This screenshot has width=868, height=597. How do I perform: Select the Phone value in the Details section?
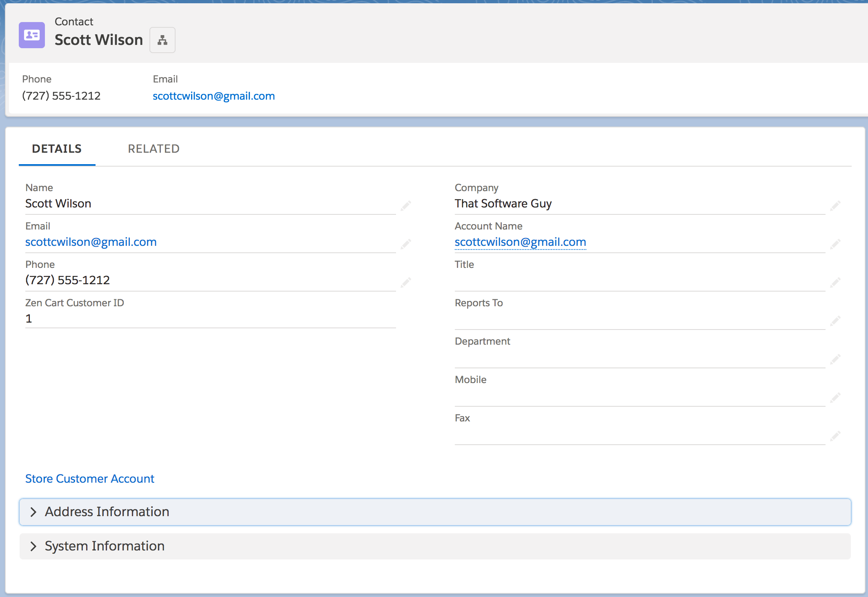coord(68,280)
